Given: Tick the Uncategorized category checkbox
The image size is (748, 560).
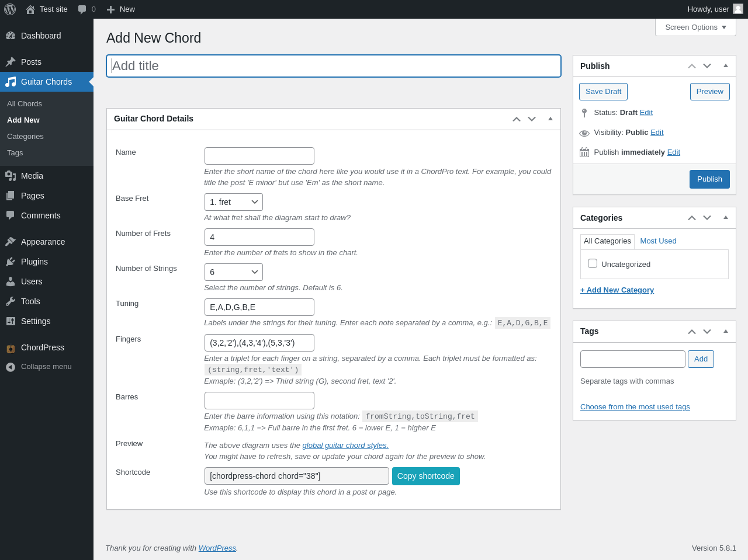Looking at the screenshot, I should pos(593,263).
